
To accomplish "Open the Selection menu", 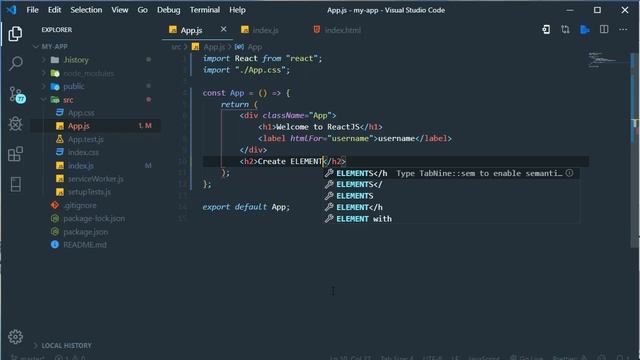I will [86, 10].
